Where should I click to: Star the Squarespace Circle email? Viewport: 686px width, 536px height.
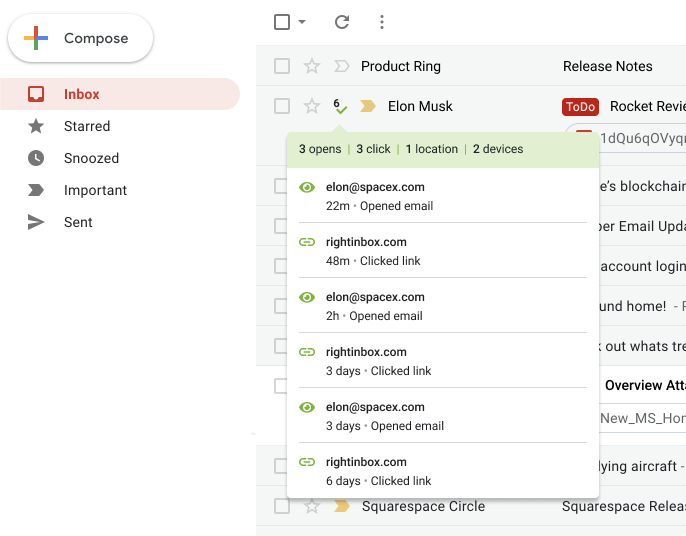[312, 506]
